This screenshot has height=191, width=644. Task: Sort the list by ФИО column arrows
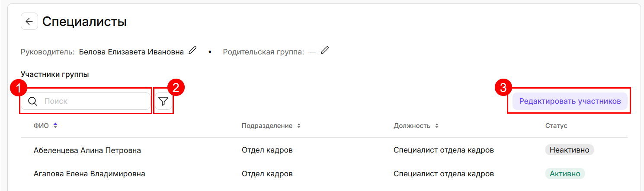pos(55,126)
